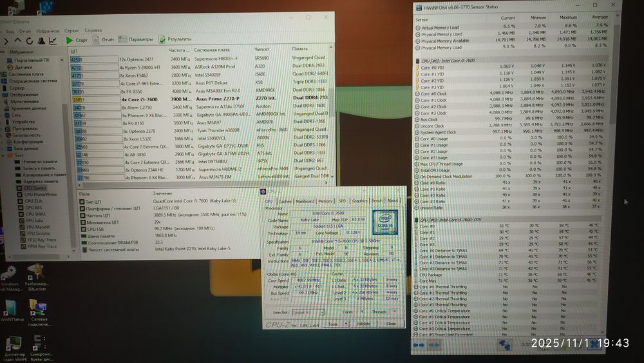644x363 pixels.
Task: Select Задержка памяти test
Action: (x=37, y=181)
